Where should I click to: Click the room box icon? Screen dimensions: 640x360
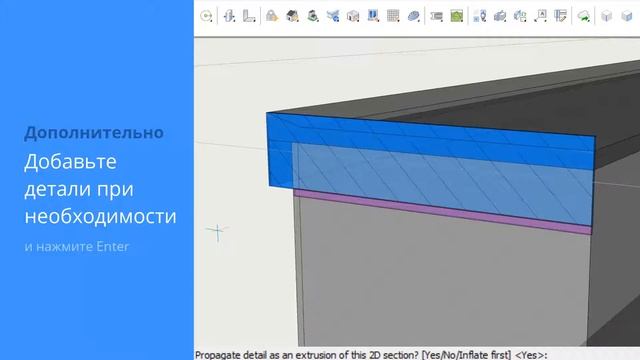pos(353,16)
